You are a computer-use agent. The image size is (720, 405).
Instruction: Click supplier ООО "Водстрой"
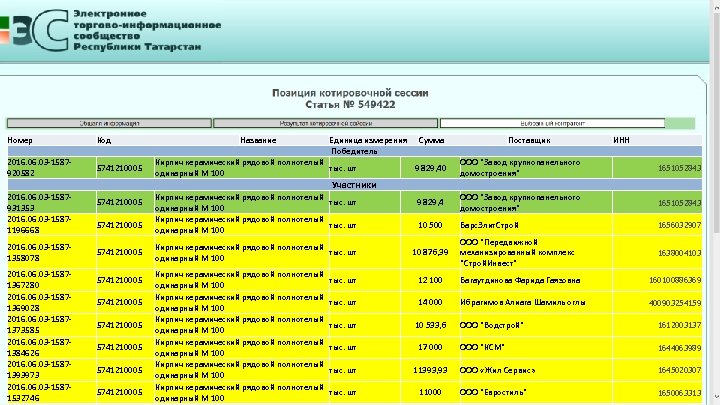pos(492,325)
